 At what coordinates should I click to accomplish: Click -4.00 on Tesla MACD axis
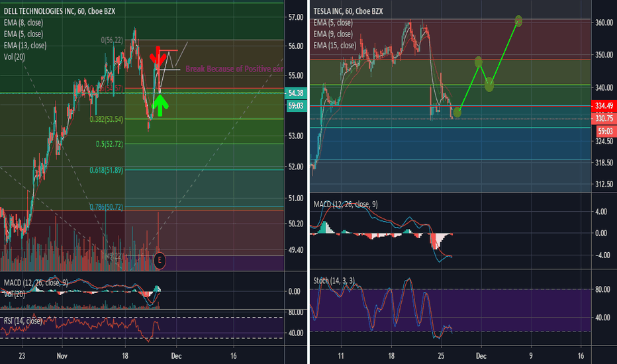(x=602, y=255)
